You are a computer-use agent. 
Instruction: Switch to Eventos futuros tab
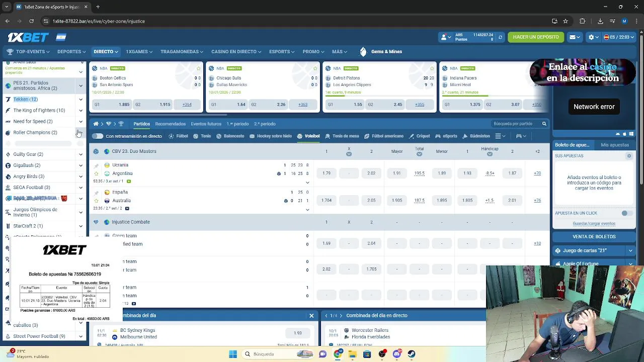tap(206, 124)
